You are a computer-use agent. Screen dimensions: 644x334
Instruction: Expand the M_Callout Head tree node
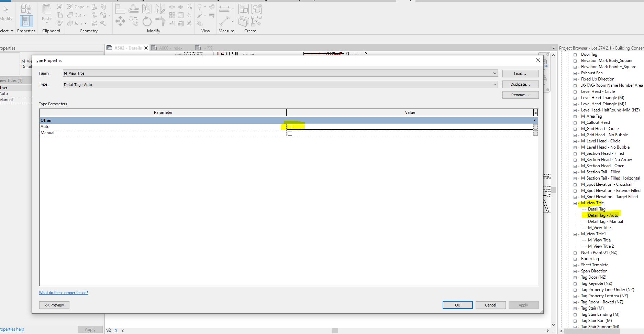[575, 122]
